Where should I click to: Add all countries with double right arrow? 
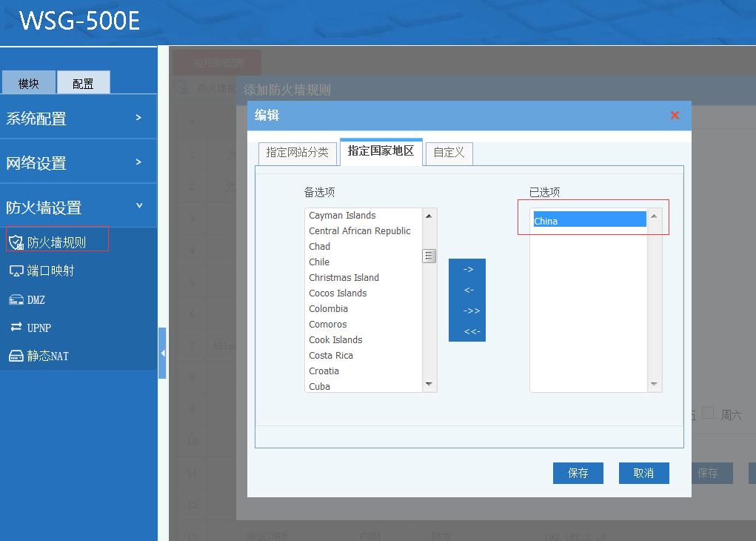coord(467,311)
